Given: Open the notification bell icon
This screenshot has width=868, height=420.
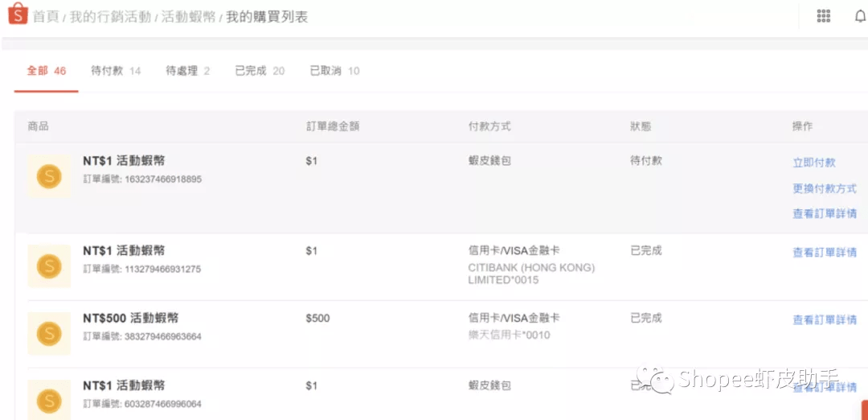Looking at the screenshot, I should click(x=860, y=16).
